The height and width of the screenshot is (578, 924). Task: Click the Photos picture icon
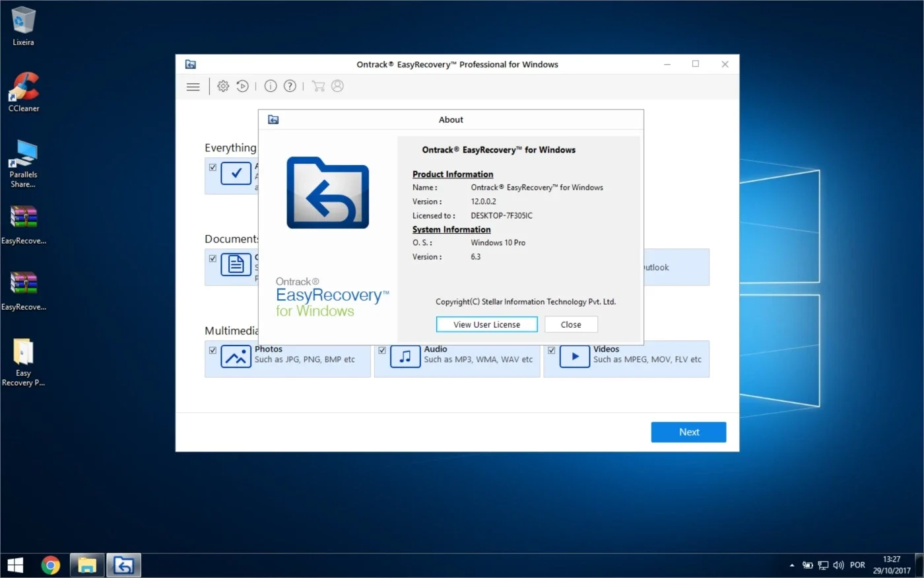[x=236, y=357]
